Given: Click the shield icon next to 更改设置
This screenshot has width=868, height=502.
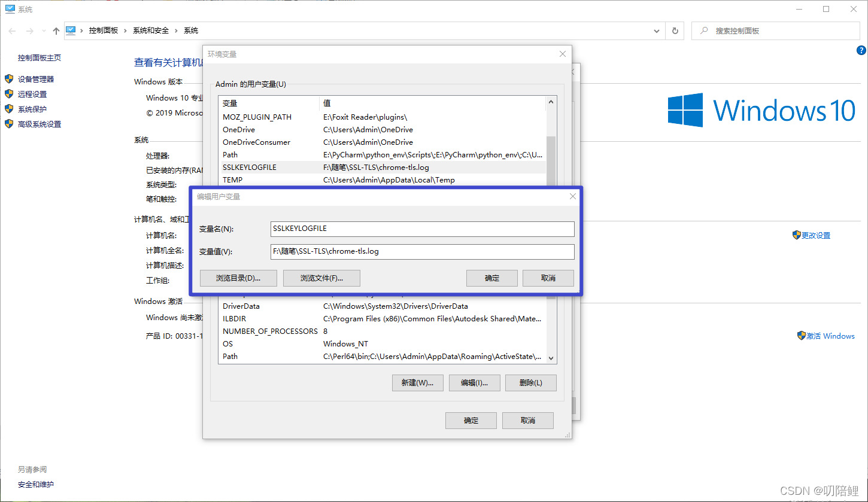Looking at the screenshot, I should pos(796,235).
